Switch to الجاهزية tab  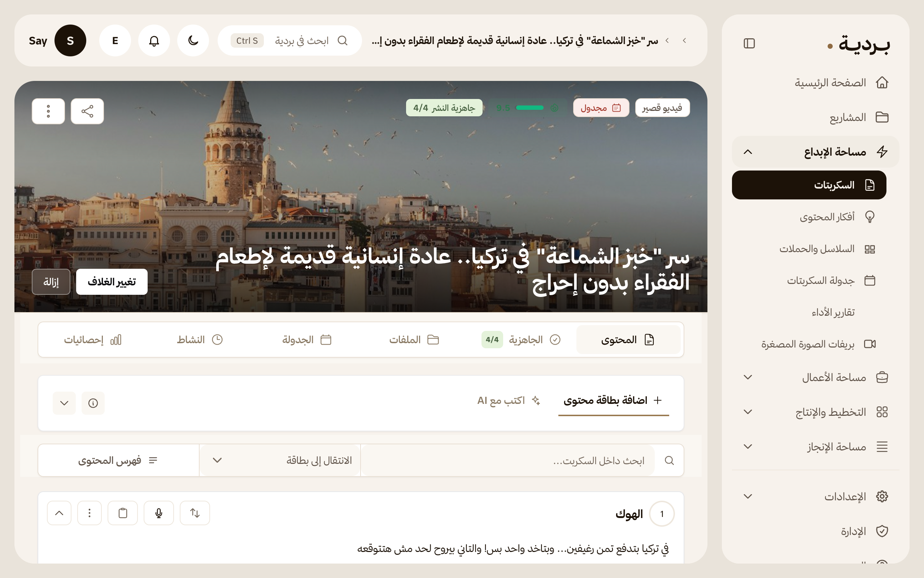pos(521,340)
